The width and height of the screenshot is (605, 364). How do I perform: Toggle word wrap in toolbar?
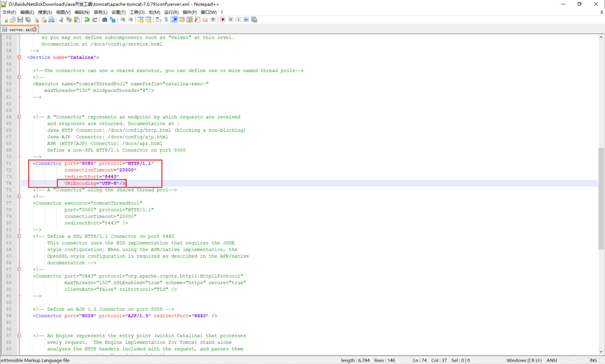158,19
